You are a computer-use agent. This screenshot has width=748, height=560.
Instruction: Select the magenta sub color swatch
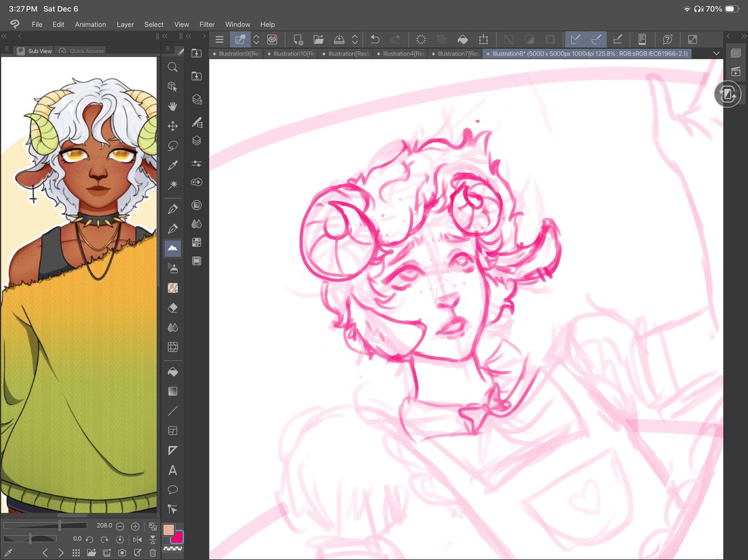coord(178,537)
